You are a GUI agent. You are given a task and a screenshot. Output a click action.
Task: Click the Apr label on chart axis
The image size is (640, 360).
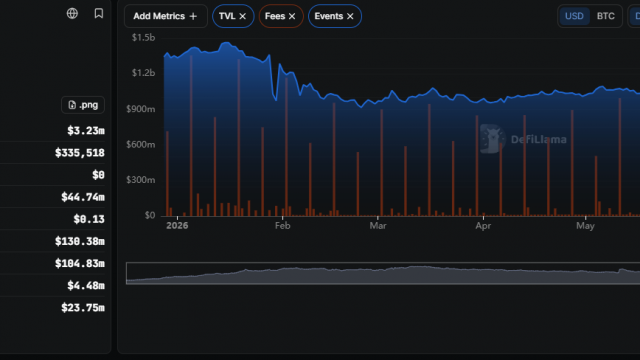point(483,226)
